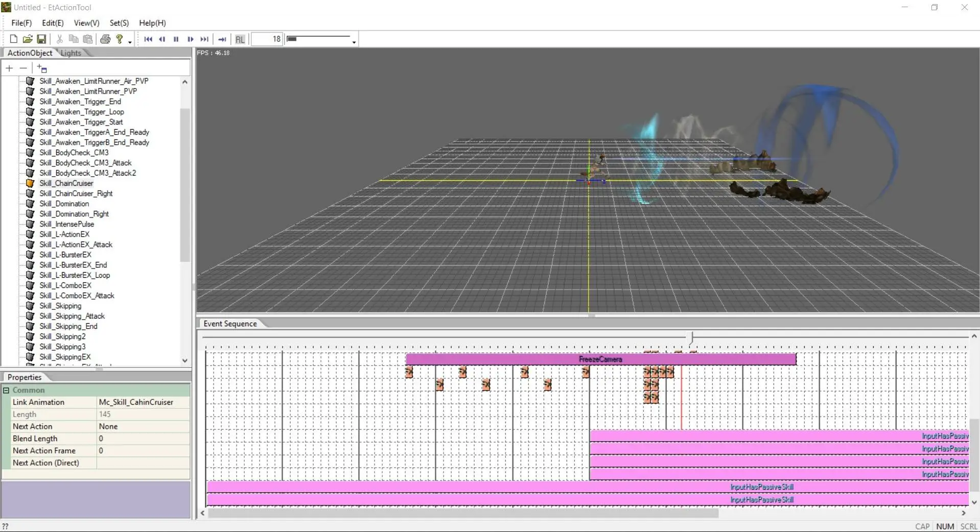Viewport: 980px width, 532px height.
Task: Click the Next Action Frame value field
Action: pyautogui.click(x=143, y=451)
